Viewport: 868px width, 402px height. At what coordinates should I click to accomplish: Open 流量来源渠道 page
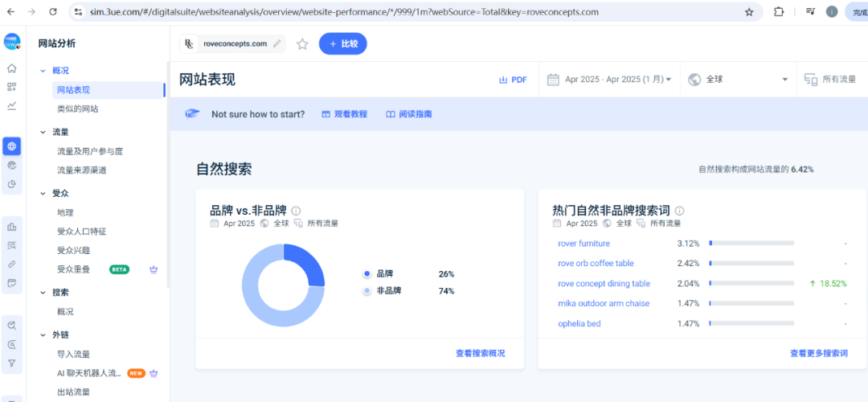(82, 170)
